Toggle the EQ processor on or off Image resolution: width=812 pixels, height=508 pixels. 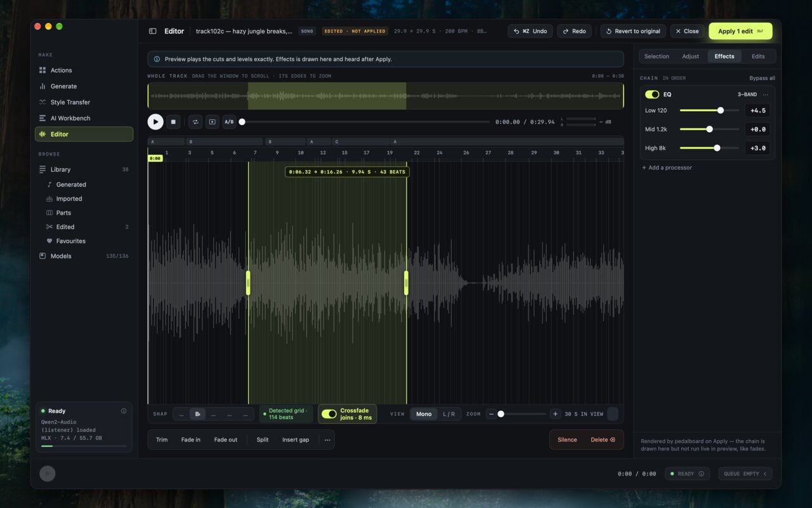pos(652,95)
